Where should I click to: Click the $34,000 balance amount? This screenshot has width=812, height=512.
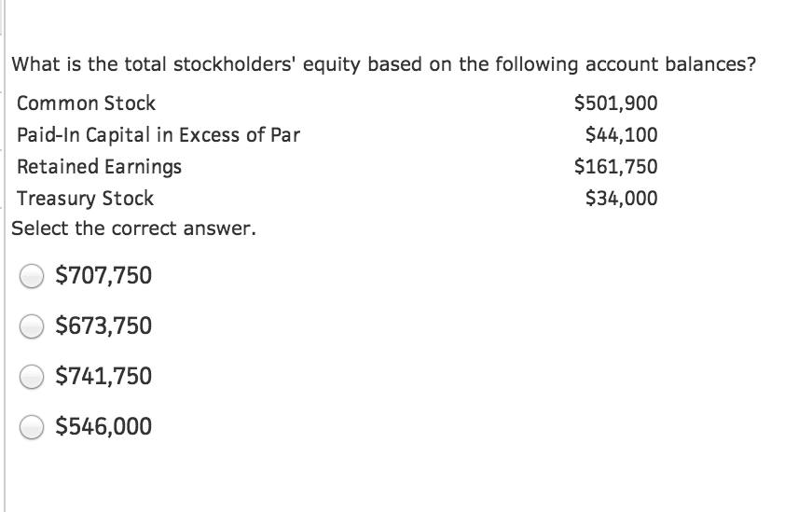(x=621, y=199)
